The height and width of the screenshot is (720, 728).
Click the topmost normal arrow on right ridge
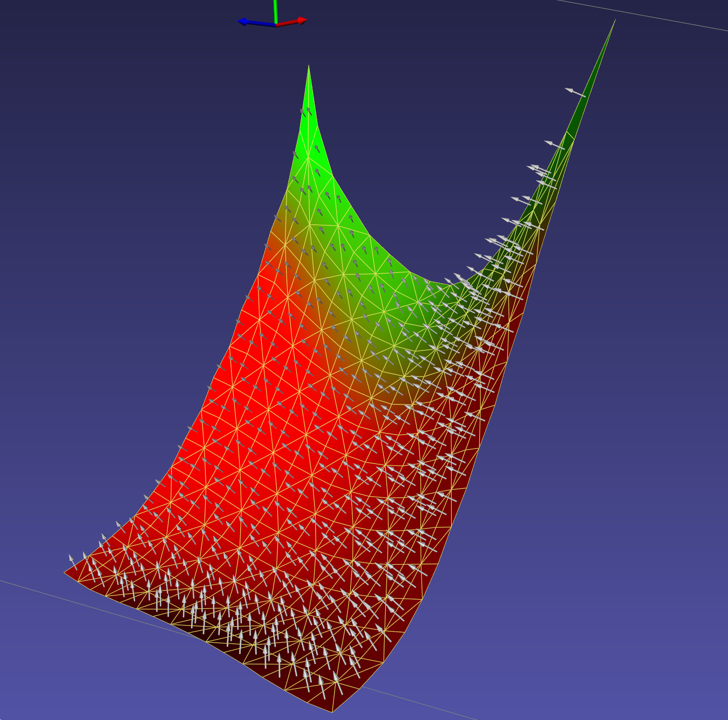pyautogui.click(x=574, y=92)
